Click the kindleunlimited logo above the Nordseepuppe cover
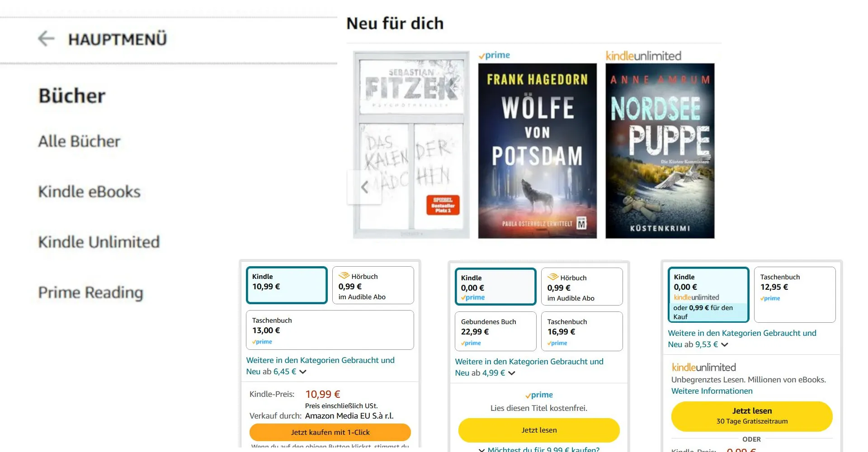Screen dimensions: 868x452 pyautogui.click(x=643, y=56)
